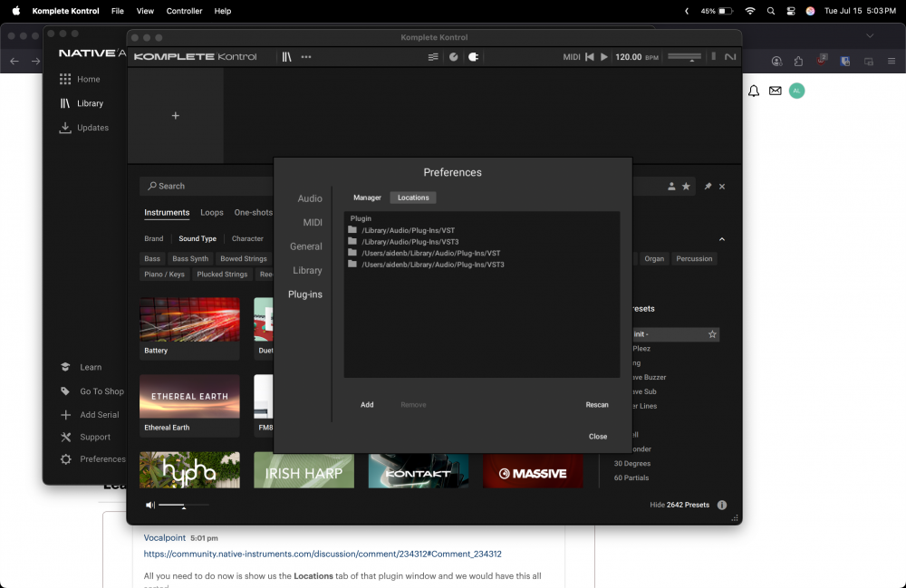Select Character filter category
906x588 pixels.
247,238
